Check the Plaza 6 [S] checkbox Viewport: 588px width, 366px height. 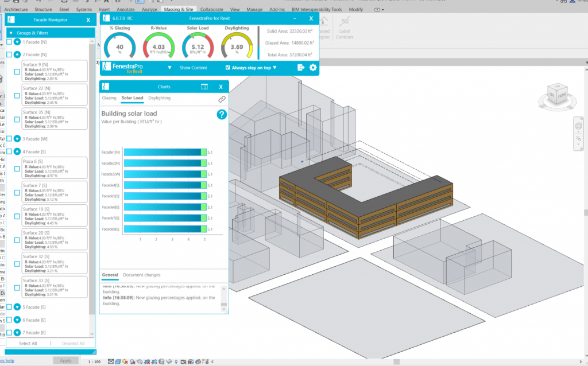[x=17, y=169]
